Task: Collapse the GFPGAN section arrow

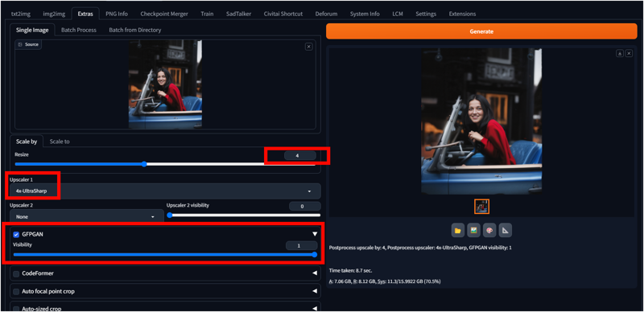Action: click(315, 234)
